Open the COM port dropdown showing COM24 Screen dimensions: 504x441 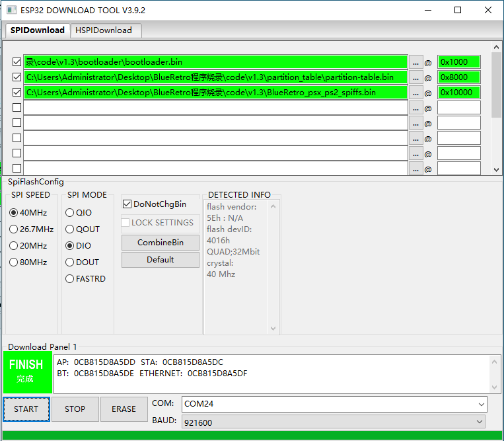(334, 404)
